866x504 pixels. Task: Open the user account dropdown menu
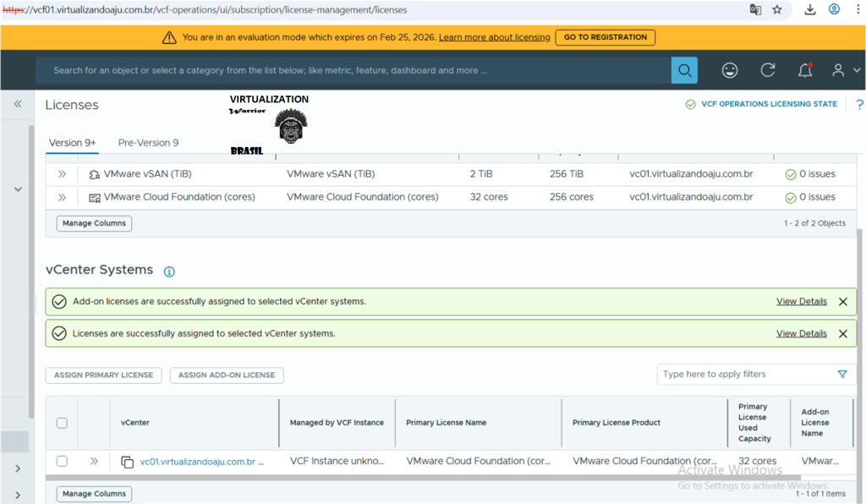coord(842,70)
